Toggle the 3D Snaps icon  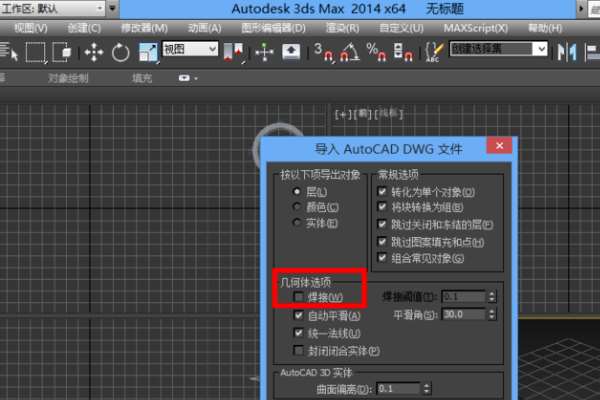tap(324, 52)
